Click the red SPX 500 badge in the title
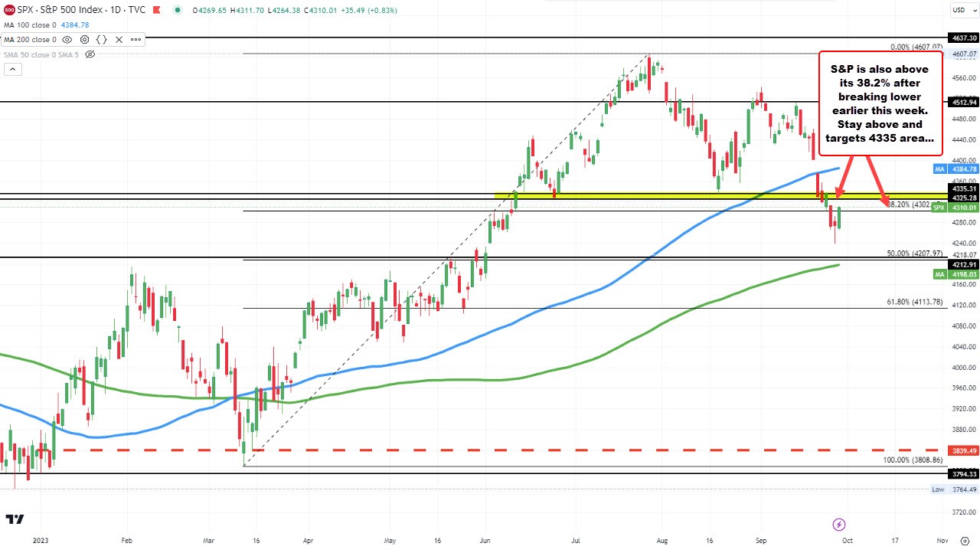The image size is (980, 553). coord(9,10)
